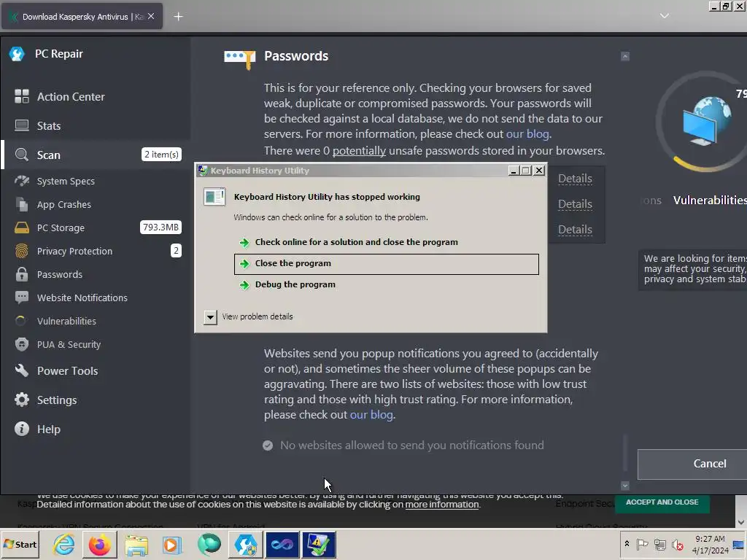Viewport: 747px width, 560px height.
Task: Click the Passwords key section icon
Action: pyautogui.click(x=239, y=59)
